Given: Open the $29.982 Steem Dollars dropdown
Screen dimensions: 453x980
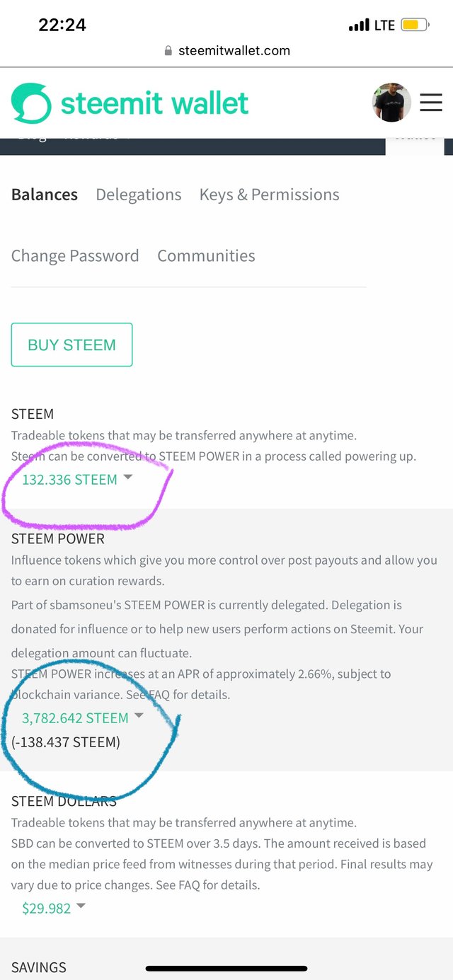Looking at the screenshot, I should coord(81,906).
